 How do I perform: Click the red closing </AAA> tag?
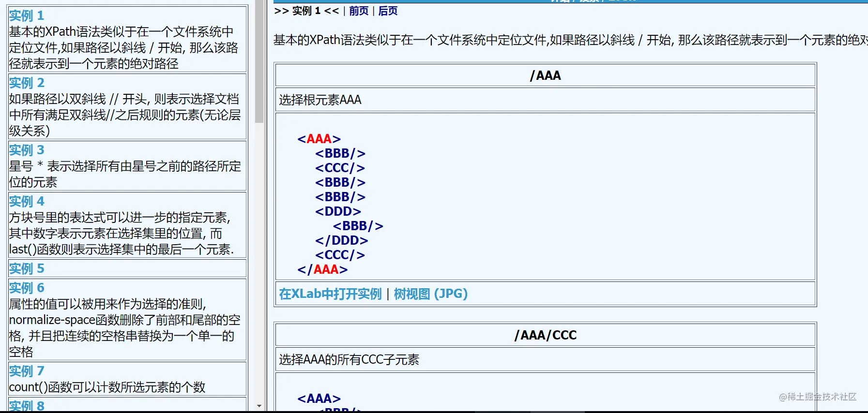(x=322, y=269)
